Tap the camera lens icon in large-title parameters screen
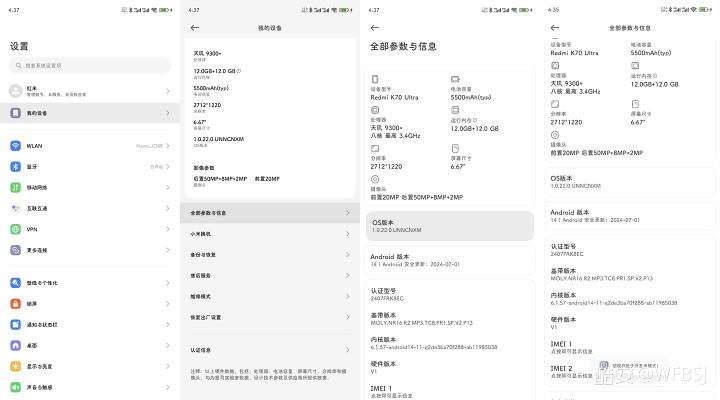Viewport: 720px width, 400px height. pos(375,179)
